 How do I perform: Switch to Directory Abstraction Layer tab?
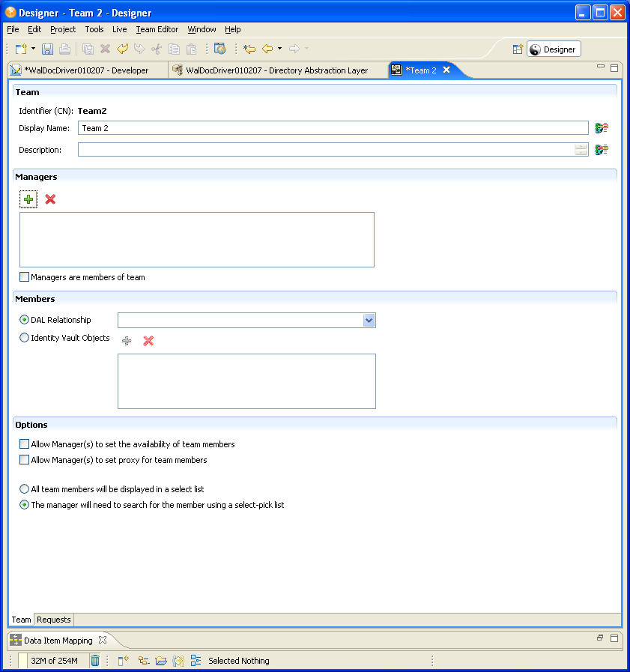click(276, 70)
